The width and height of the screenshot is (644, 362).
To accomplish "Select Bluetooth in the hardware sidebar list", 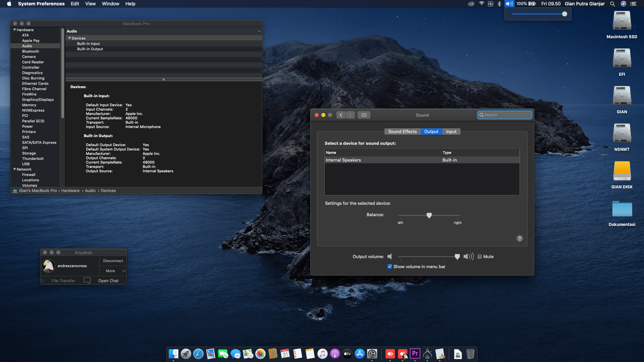I will coord(30,51).
